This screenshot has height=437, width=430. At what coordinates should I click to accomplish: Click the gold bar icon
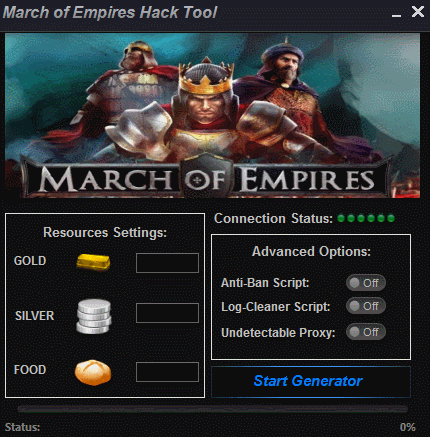[x=93, y=262]
